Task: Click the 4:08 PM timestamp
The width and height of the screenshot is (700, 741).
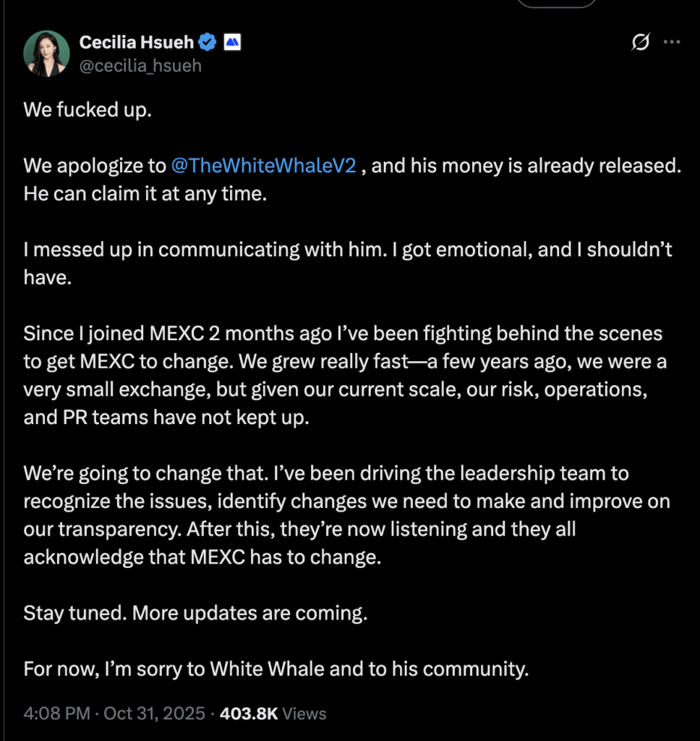Action: [56, 714]
